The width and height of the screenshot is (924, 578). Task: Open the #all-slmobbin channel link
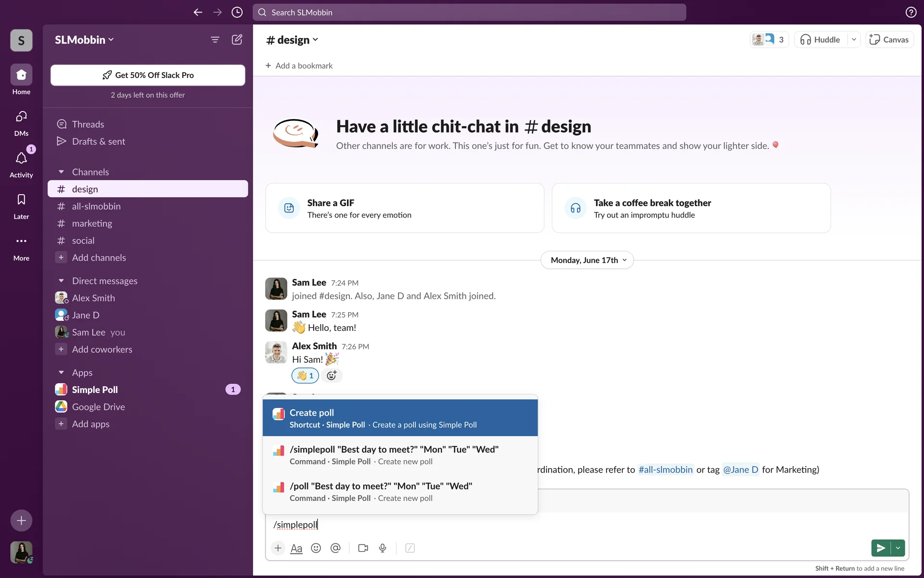click(x=665, y=470)
